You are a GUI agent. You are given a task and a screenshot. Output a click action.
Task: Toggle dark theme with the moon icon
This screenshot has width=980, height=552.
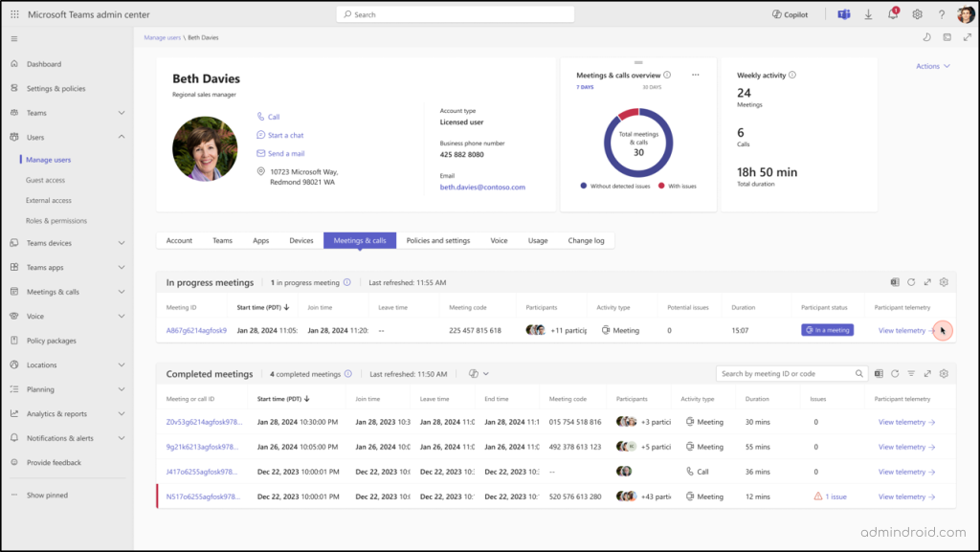925,36
